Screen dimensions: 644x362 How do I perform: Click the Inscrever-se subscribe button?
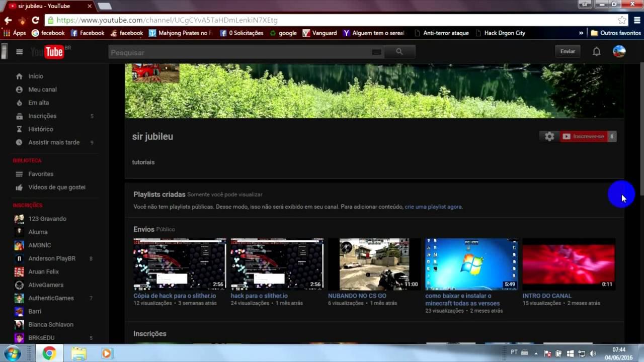584,136
